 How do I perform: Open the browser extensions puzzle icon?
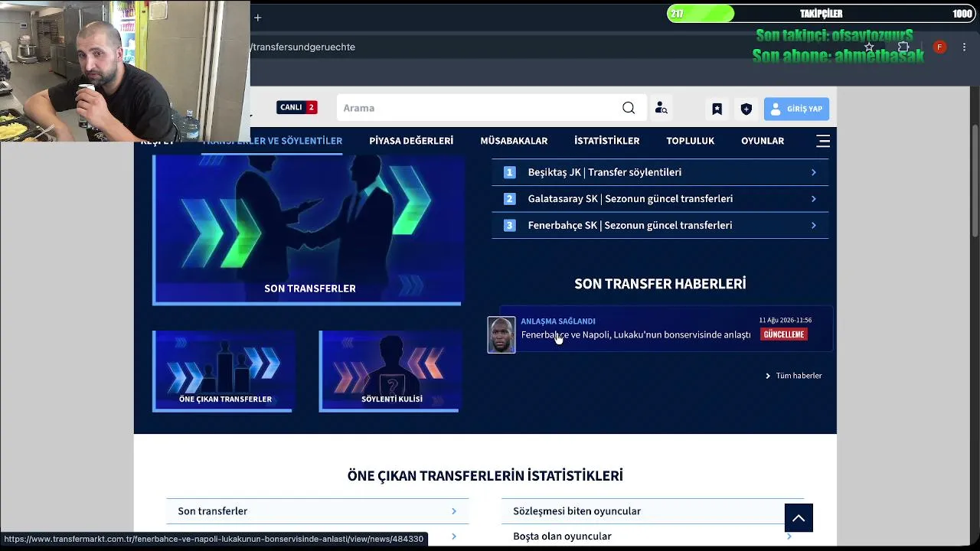903,47
